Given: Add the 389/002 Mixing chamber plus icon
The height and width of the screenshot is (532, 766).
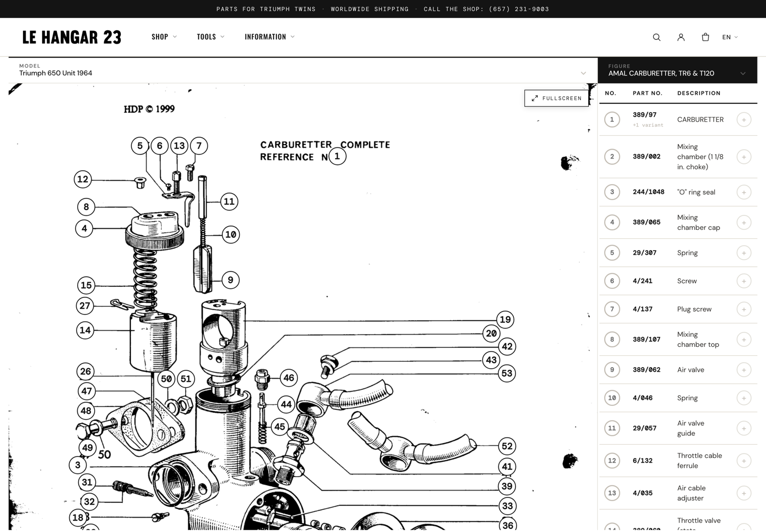Looking at the screenshot, I should click(x=744, y=157).
